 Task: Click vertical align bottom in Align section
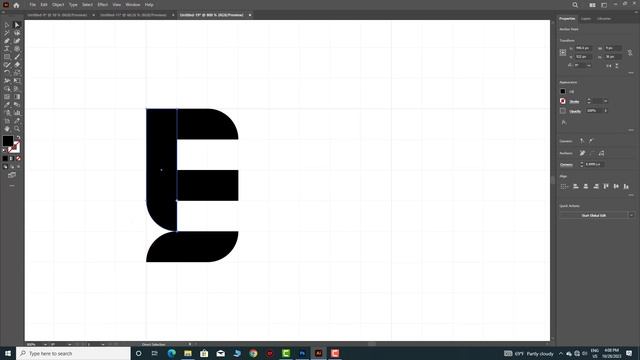[626, 187]
